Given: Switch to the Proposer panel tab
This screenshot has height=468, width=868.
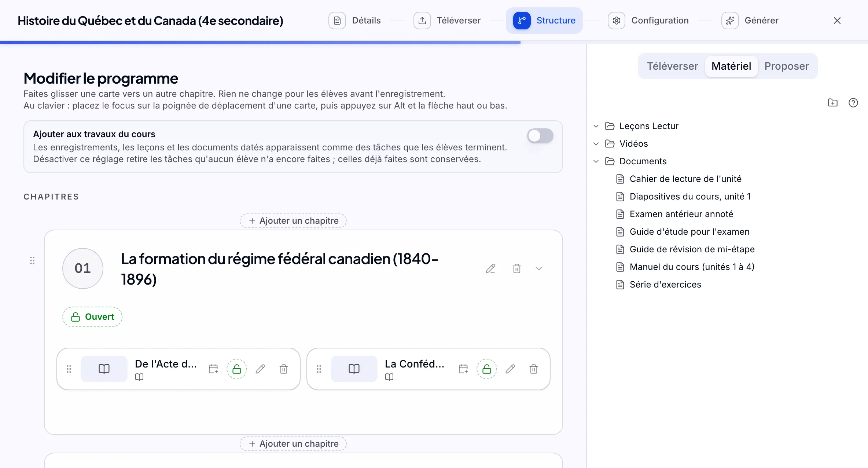Looking at the screenshot, I should pos(787,66).
